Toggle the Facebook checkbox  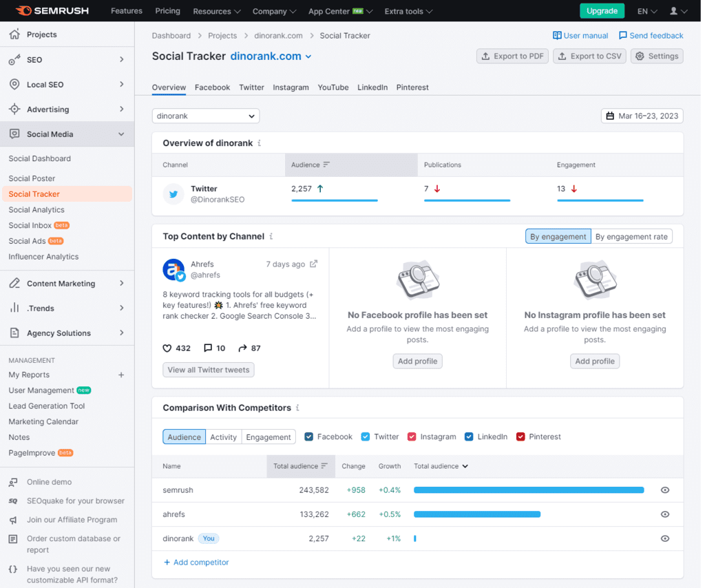point(308,437)
